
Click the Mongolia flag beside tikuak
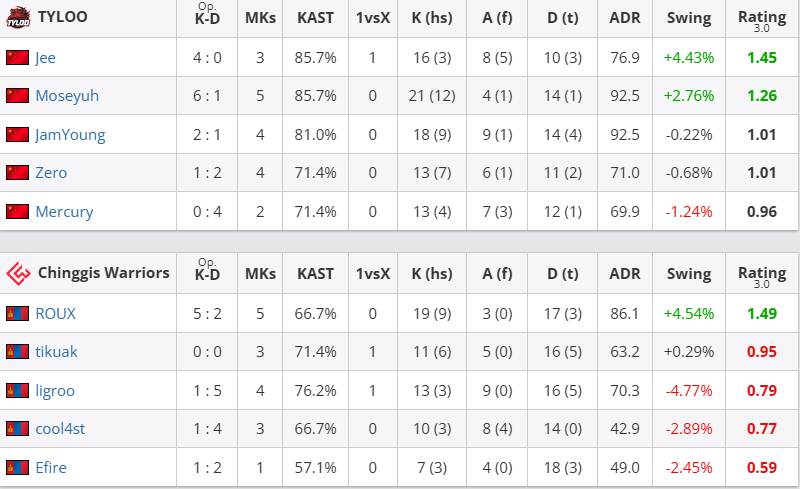point(17,352)
